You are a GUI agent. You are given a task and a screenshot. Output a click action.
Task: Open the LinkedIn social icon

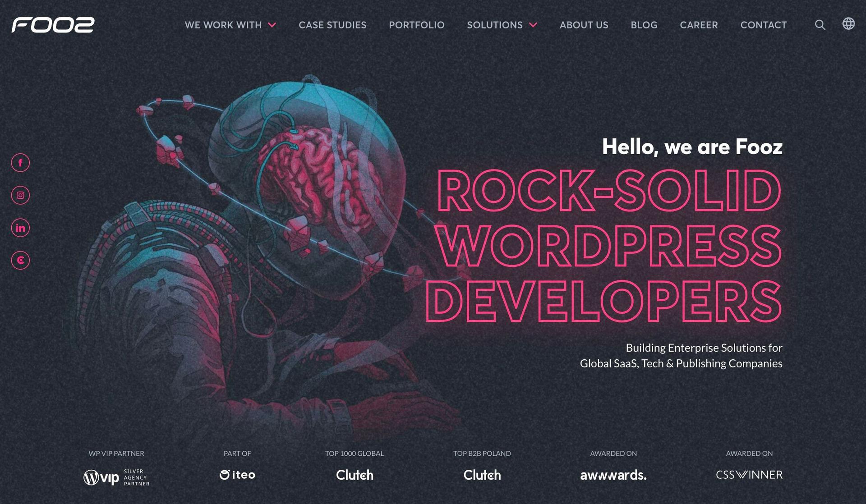tap(20, 228)
